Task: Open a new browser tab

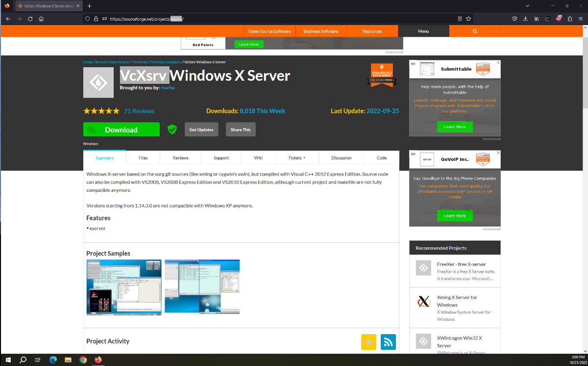Action: coord(89,6)
